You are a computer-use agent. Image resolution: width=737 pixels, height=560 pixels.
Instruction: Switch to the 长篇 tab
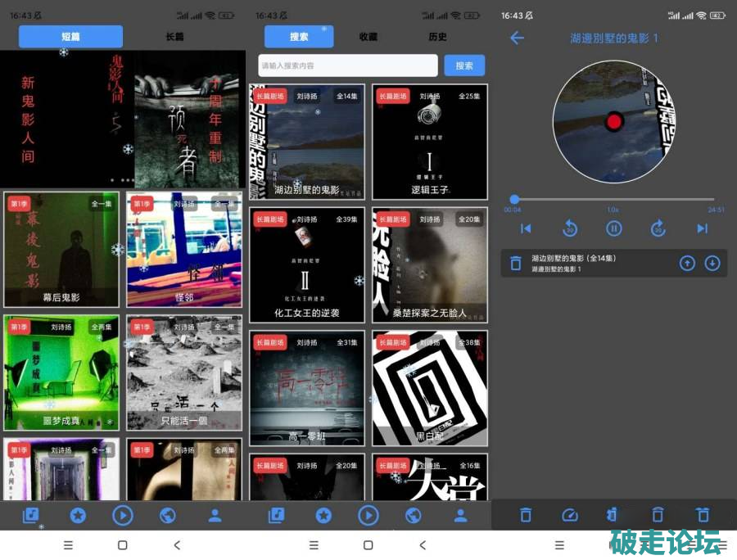point(174,37)
